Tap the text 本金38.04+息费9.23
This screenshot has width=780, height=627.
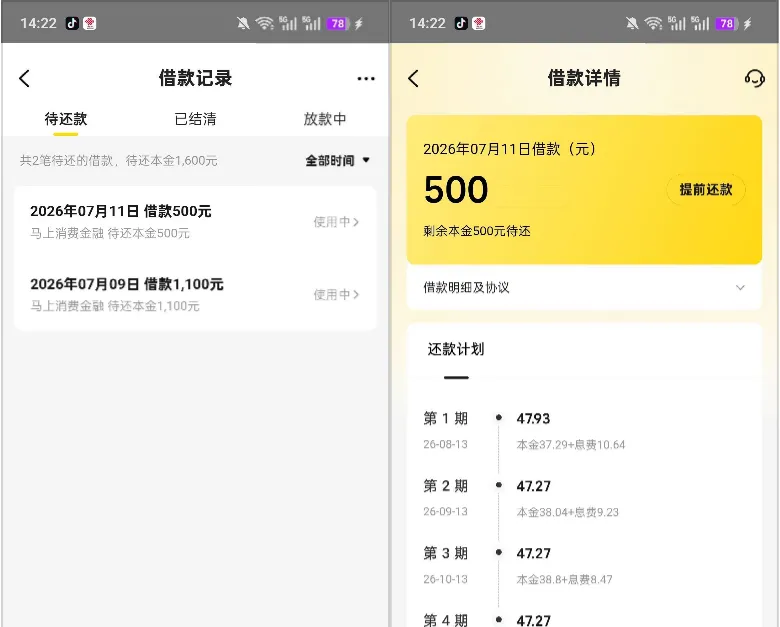pos(568,512)
